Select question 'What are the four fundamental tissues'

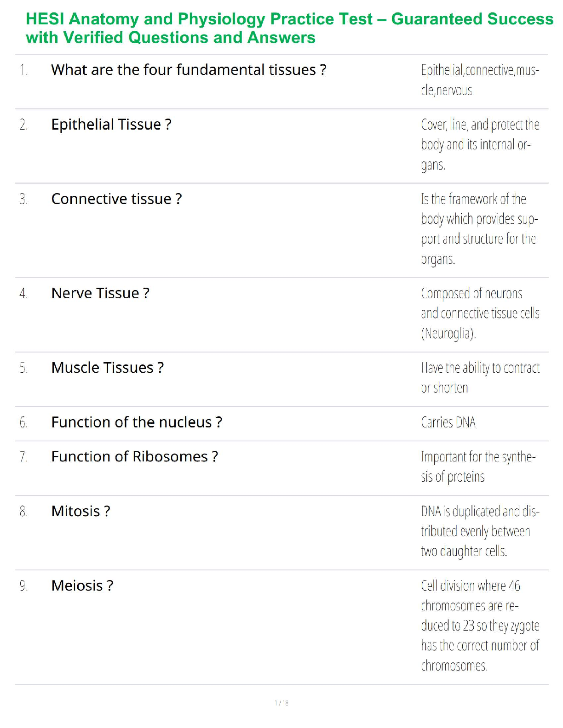click(x=189, y=70)
